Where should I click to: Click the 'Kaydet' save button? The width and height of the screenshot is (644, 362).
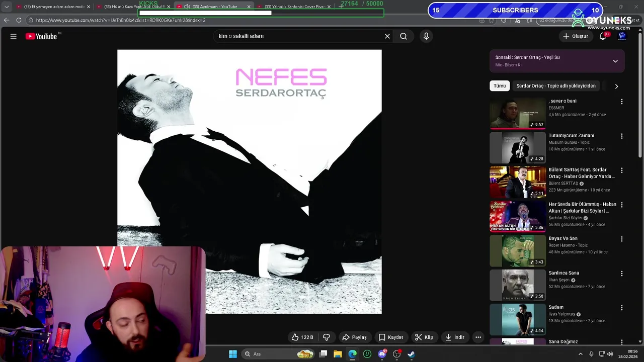[x=391, y=337]
